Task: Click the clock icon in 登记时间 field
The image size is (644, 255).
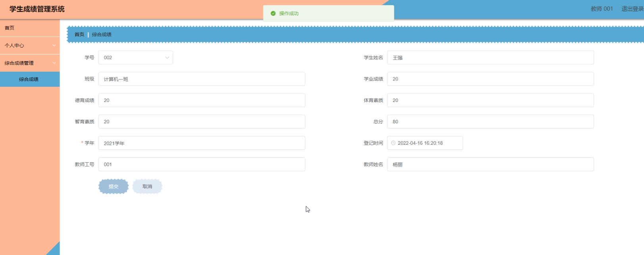Action: [393, 143]
